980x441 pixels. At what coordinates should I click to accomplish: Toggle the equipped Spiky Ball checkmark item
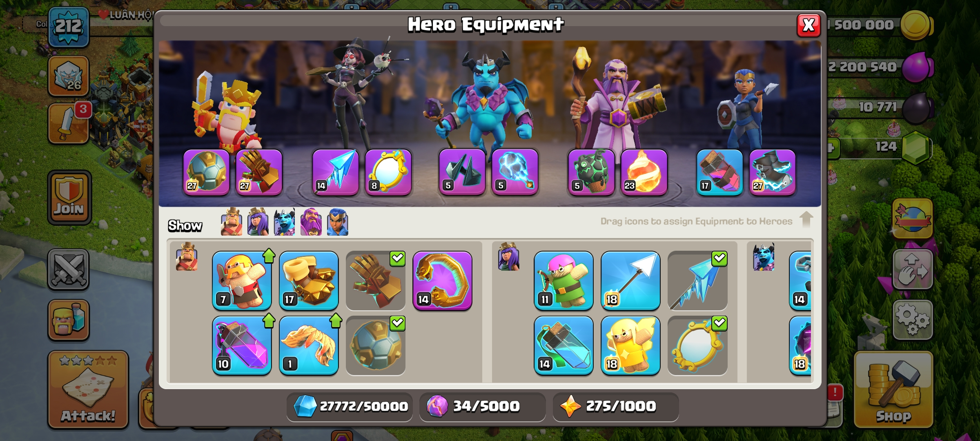pos(376,345)
